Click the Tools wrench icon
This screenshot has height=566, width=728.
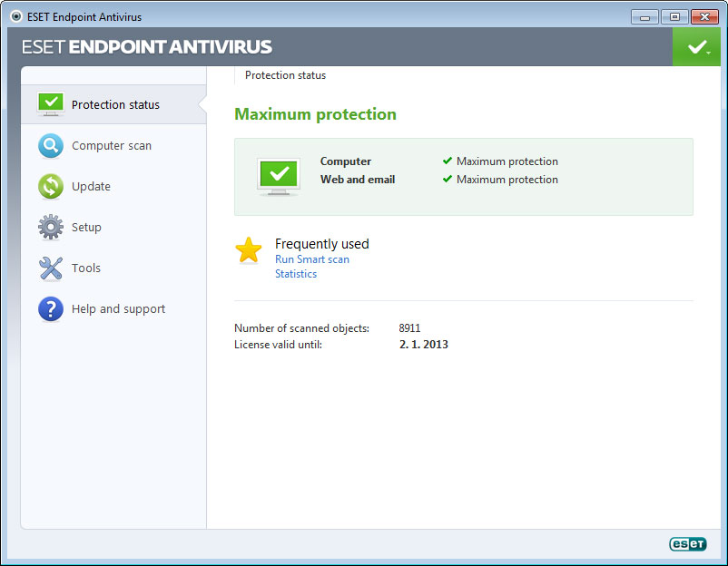[x=51, y=268]
